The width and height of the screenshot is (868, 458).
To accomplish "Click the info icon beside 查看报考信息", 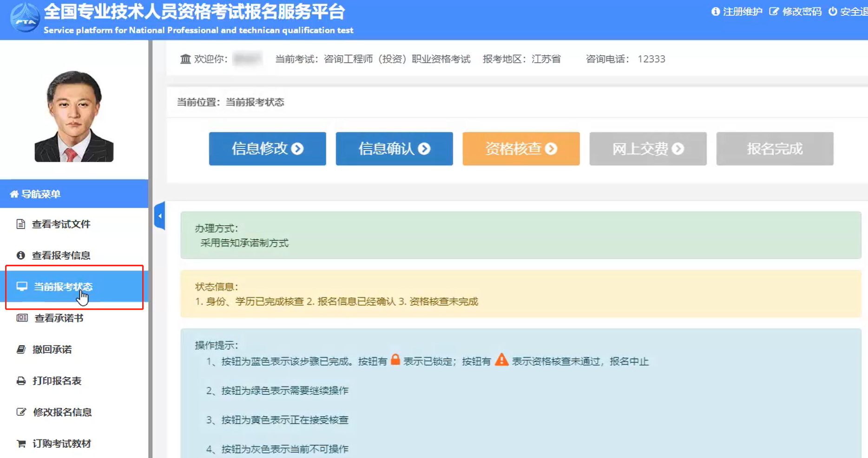I will [x=20, y=255].
